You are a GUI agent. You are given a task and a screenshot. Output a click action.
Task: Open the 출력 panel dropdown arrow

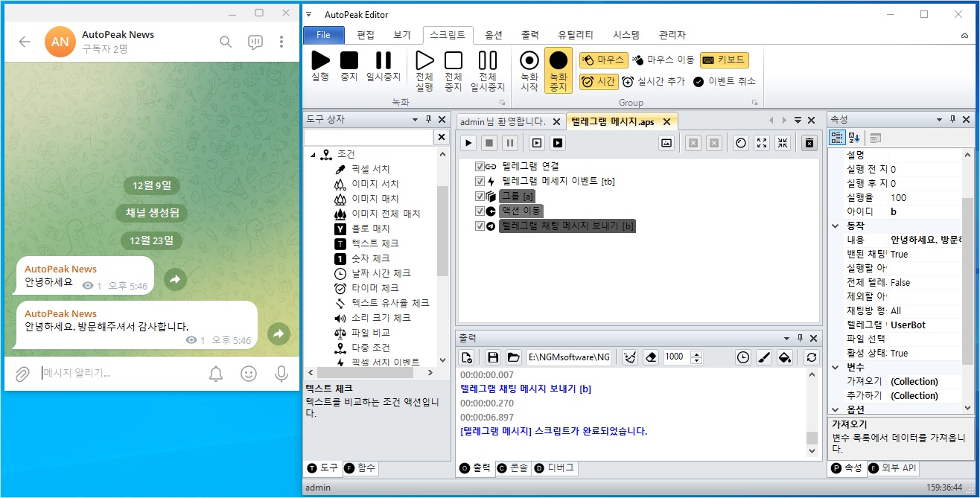click(x=786, y=338)
